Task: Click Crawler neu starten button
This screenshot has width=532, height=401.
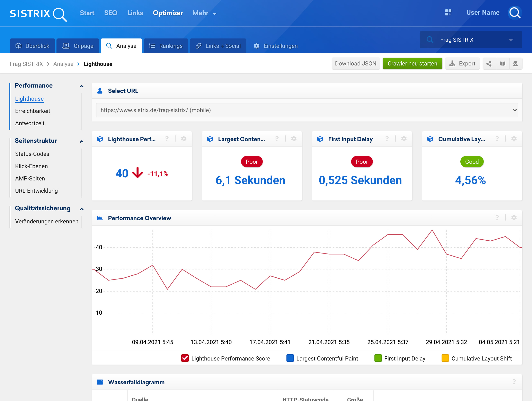Action: (412, 64)
